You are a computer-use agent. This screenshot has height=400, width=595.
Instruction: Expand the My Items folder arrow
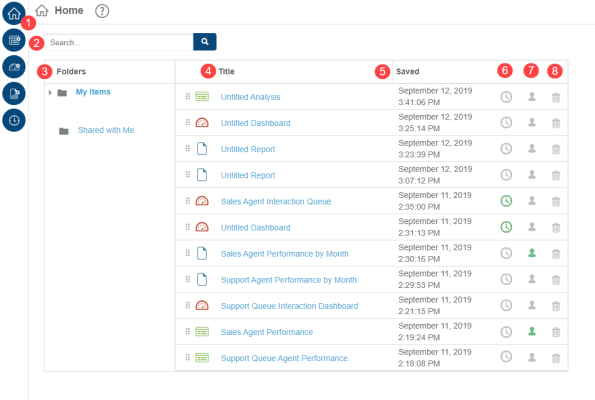click(x=50, y=92)
